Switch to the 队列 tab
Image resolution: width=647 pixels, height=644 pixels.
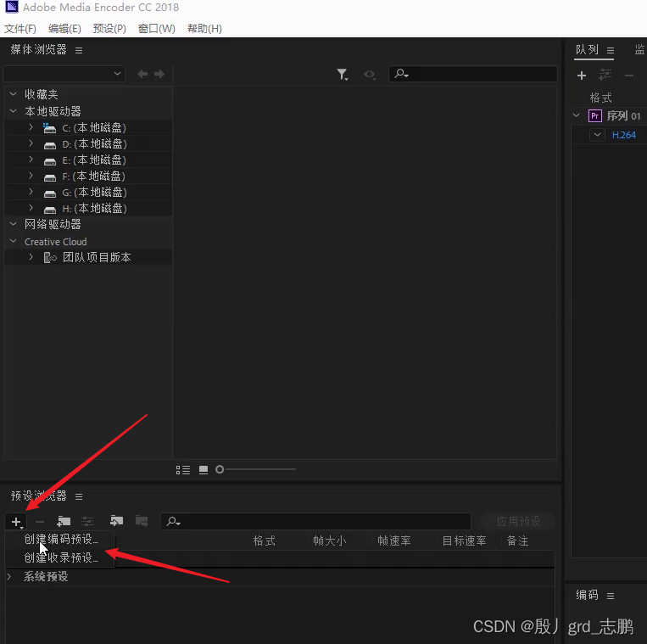[x=587, y=50]
